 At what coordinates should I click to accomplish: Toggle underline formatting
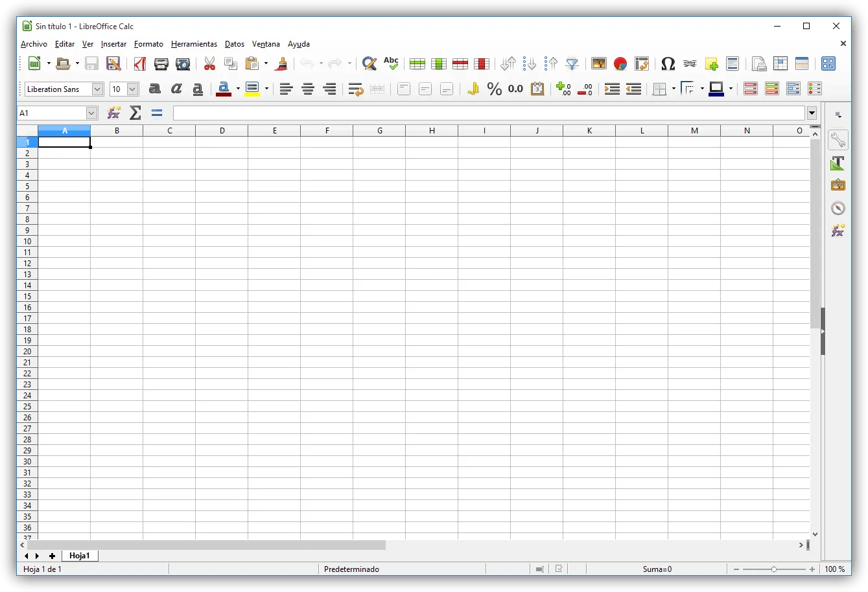[x=198, y=89]
